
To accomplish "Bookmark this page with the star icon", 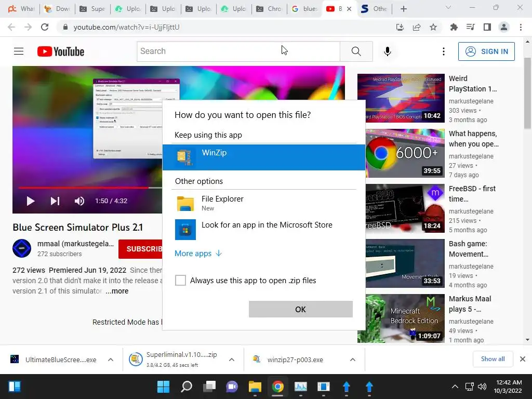I will click(433, 27).
